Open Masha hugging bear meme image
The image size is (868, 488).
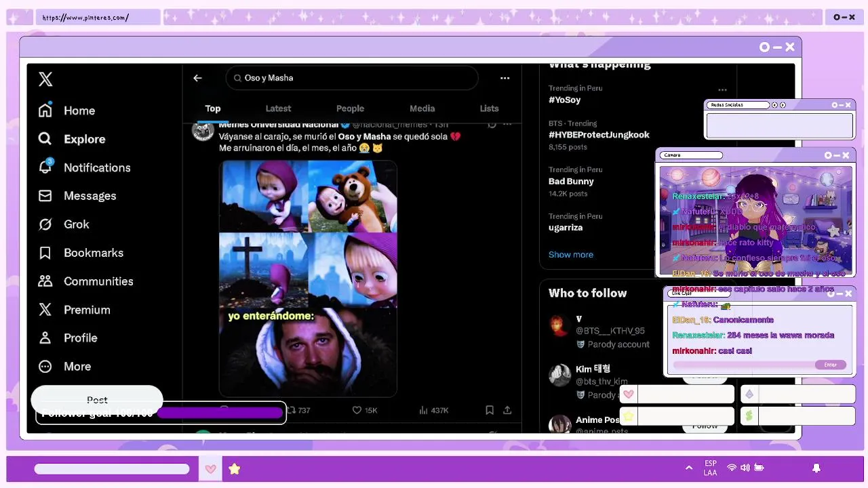[353, 197]
